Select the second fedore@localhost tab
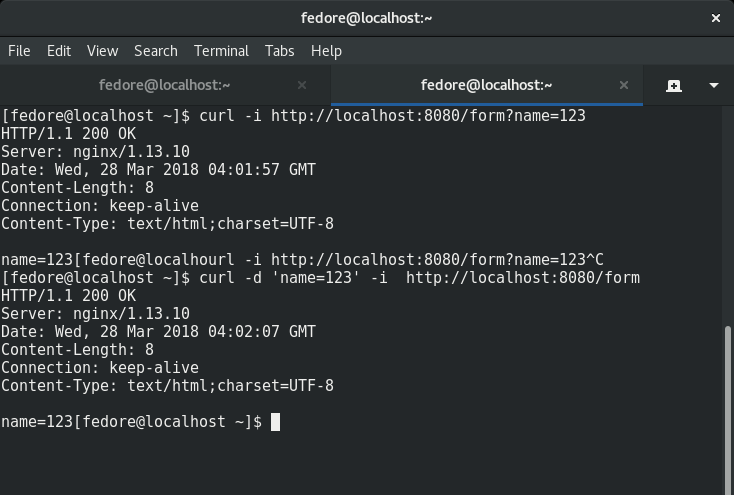Screen dimensions: 734x495 pos(487,85)
